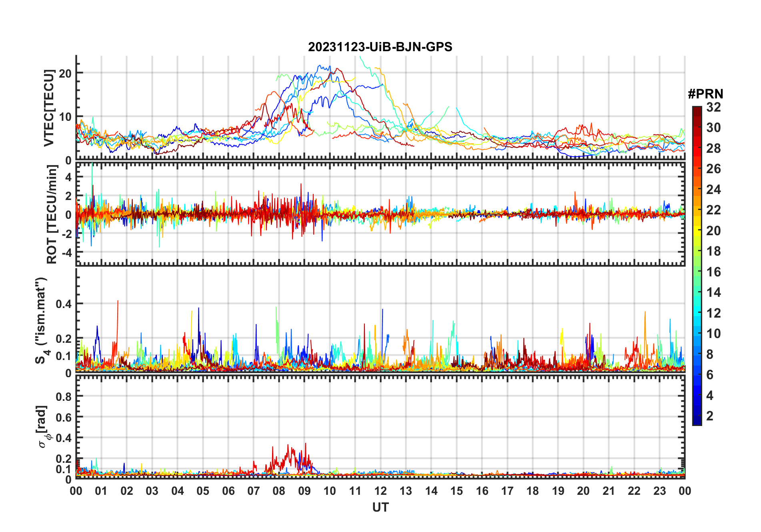
Task: Select the VTEC[TECU] y-axis label
Action: [49, 108]
